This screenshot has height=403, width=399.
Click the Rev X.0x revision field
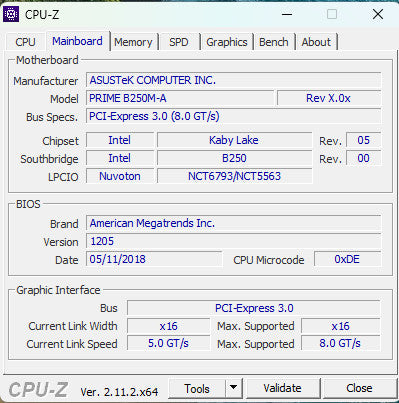tap(329, 98)
